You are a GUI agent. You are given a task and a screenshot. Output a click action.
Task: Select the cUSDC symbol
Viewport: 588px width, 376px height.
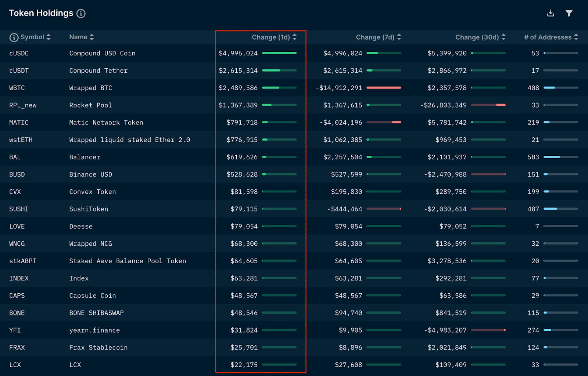point(19,53)
